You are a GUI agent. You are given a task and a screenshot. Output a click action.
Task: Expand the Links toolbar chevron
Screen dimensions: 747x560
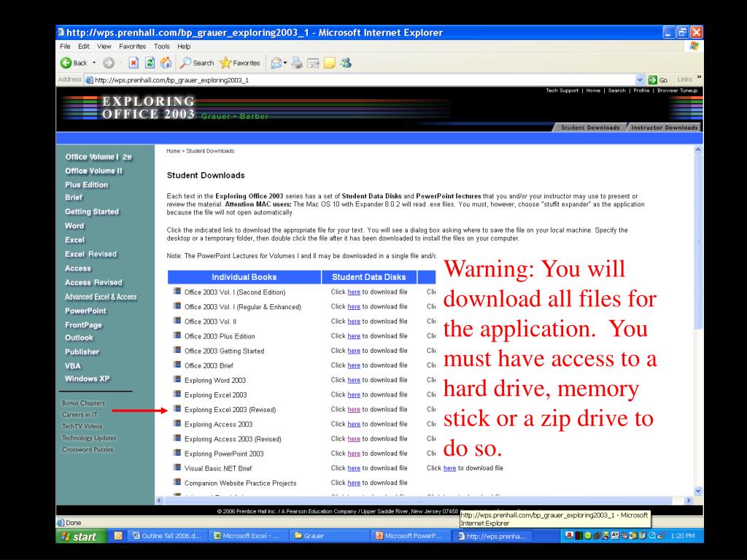point(699,77)
